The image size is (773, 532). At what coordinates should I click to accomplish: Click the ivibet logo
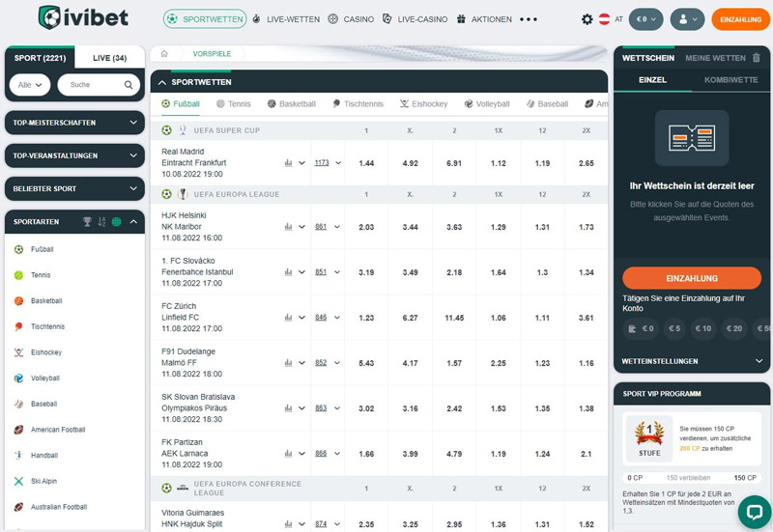[x=83, y=17]
